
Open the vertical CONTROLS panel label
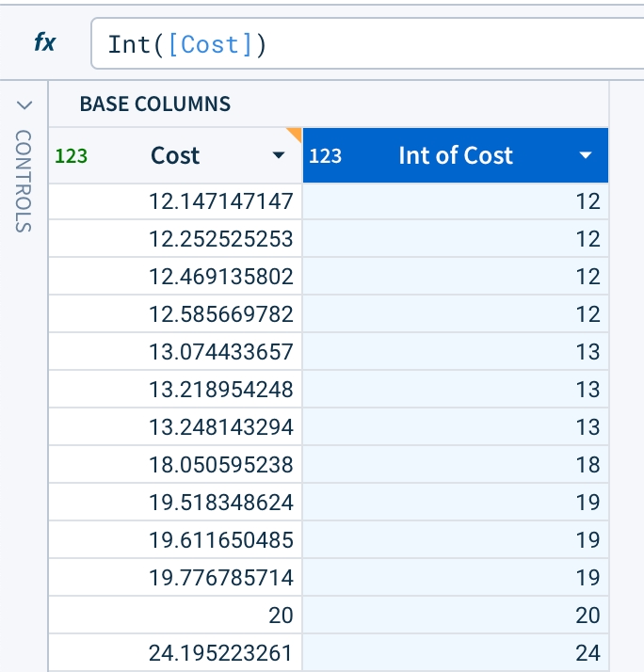pos(24,181)
